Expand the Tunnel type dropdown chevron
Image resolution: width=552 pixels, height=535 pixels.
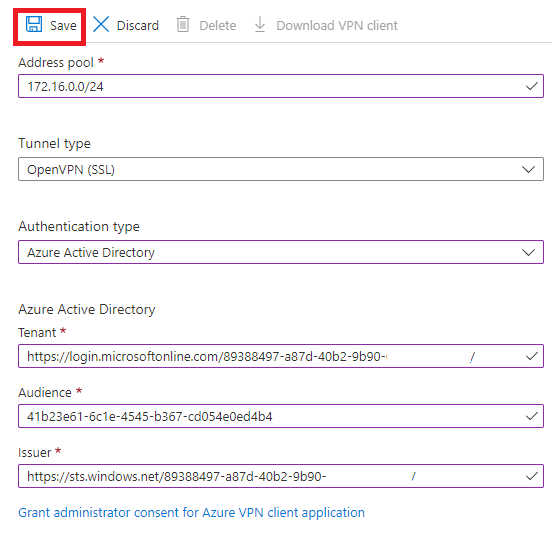(x=528, y=170)
